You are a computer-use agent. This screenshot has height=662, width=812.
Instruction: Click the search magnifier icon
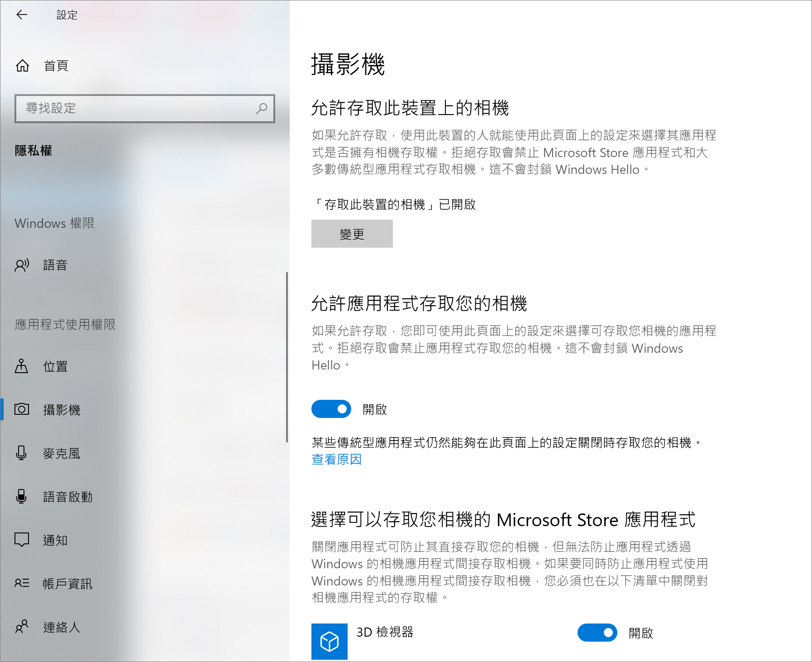(x=262, y=109)
